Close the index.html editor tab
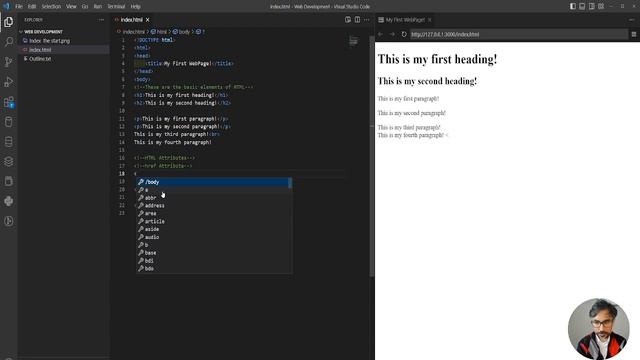This screenshot has width=640, height=360. pos(148,20)
